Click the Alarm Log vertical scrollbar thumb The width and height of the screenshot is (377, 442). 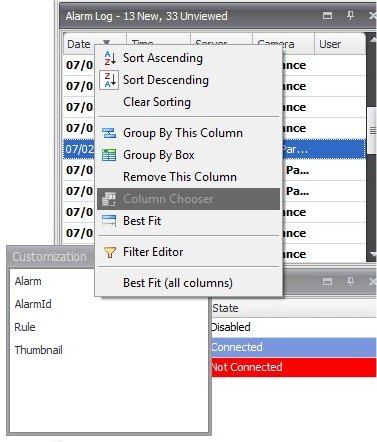[371, 131]
